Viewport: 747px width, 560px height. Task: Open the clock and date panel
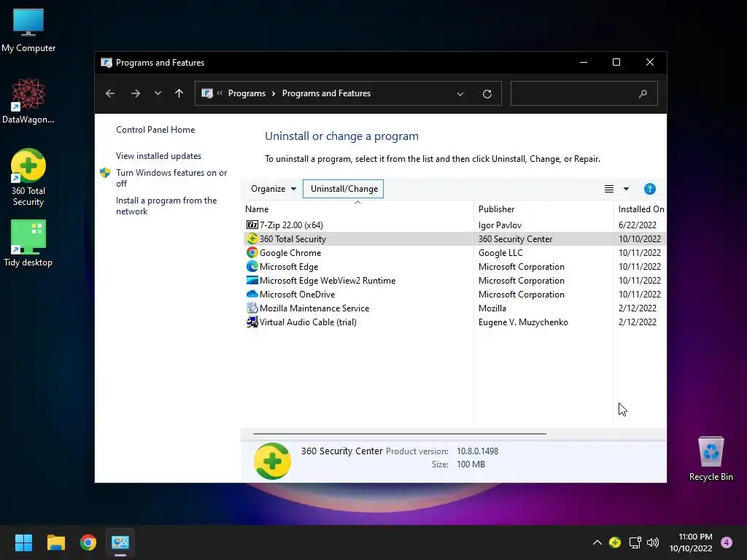pos(691,542)
